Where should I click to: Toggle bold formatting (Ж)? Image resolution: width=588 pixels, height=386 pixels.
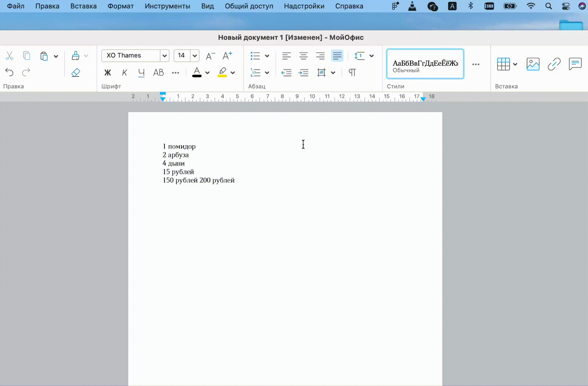107,73
